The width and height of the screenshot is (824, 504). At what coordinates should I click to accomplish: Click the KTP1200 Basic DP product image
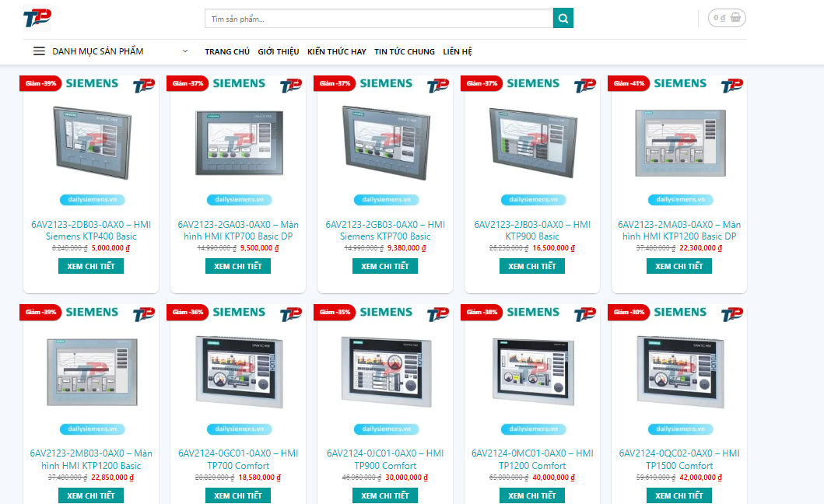click(681, 143)
